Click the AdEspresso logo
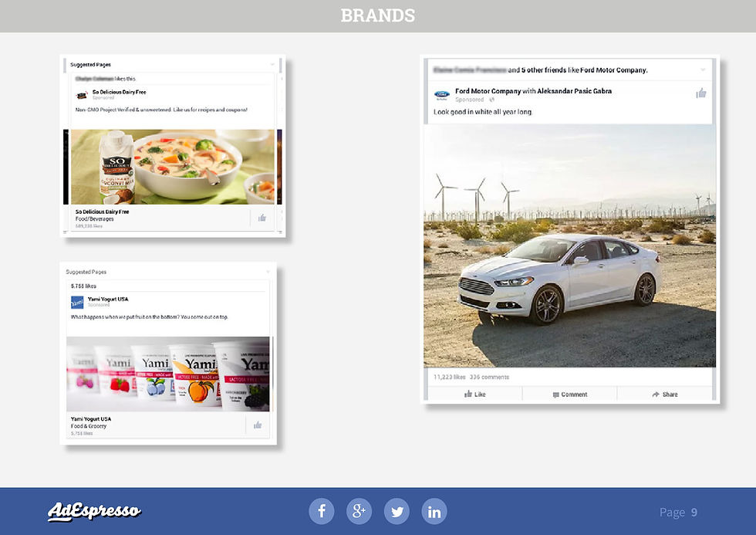 (x=94, y=511)
